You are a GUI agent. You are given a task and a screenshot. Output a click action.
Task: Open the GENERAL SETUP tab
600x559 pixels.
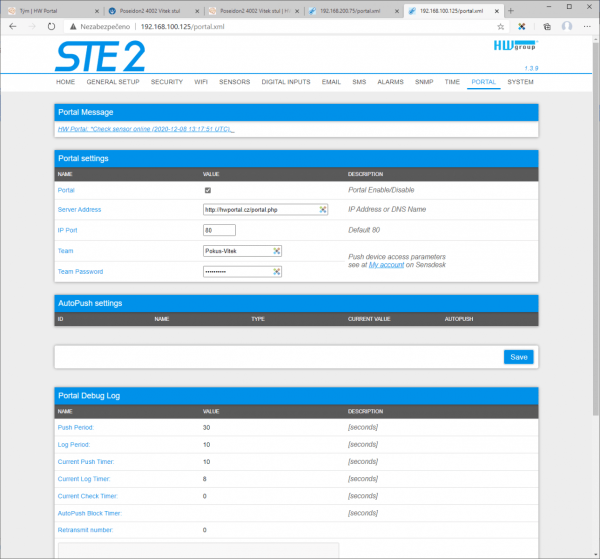click(113, 81)
